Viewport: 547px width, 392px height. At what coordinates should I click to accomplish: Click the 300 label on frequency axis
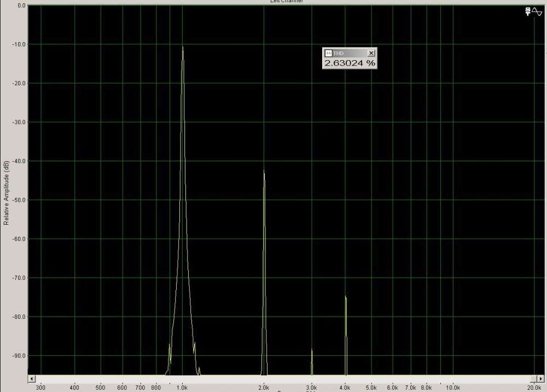pyautogui.click(x=40, y=387)
